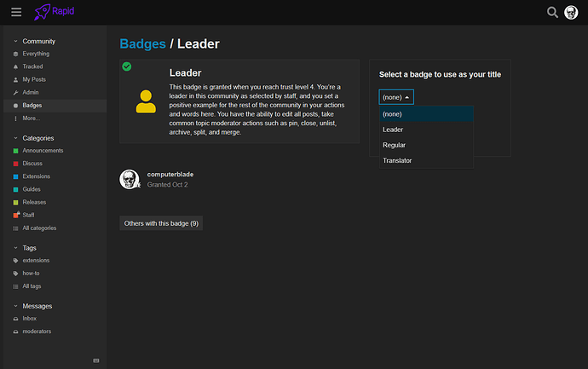Open computerblade's skull avatar
The height and width of the screenshot is (369, 588).
coord(130,179)
